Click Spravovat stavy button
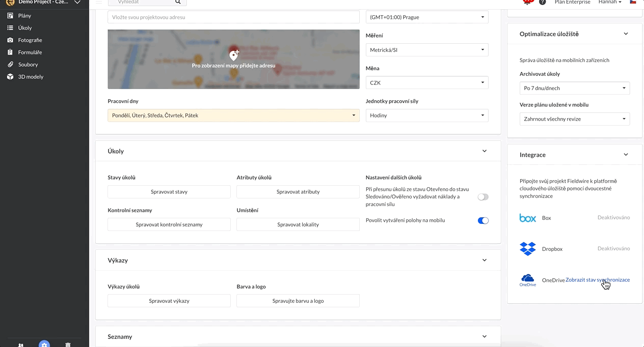Screen dimensions: 644x347 click(169, 192)
